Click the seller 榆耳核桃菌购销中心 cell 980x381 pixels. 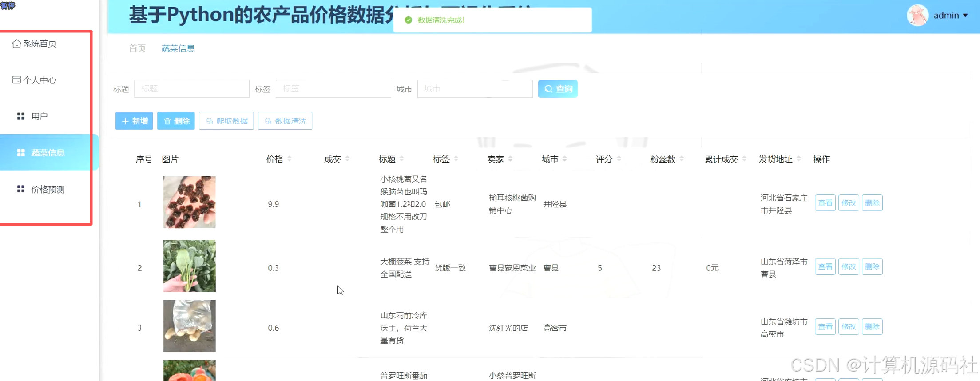tap(512, 204)
